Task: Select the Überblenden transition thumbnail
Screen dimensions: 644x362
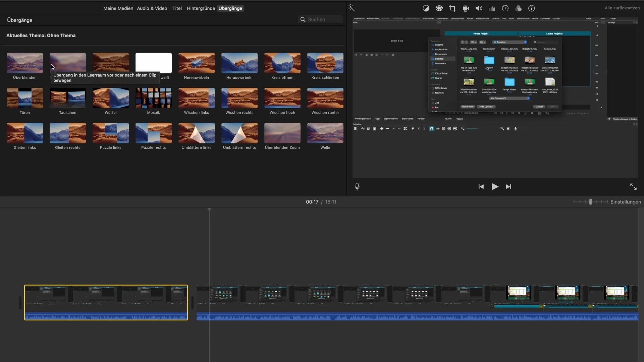Action: 25,63
